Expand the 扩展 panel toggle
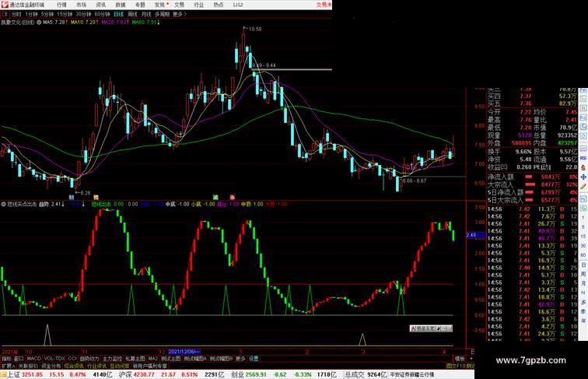The width and height of the screenshot is (588, 379). tap(9, 366)
